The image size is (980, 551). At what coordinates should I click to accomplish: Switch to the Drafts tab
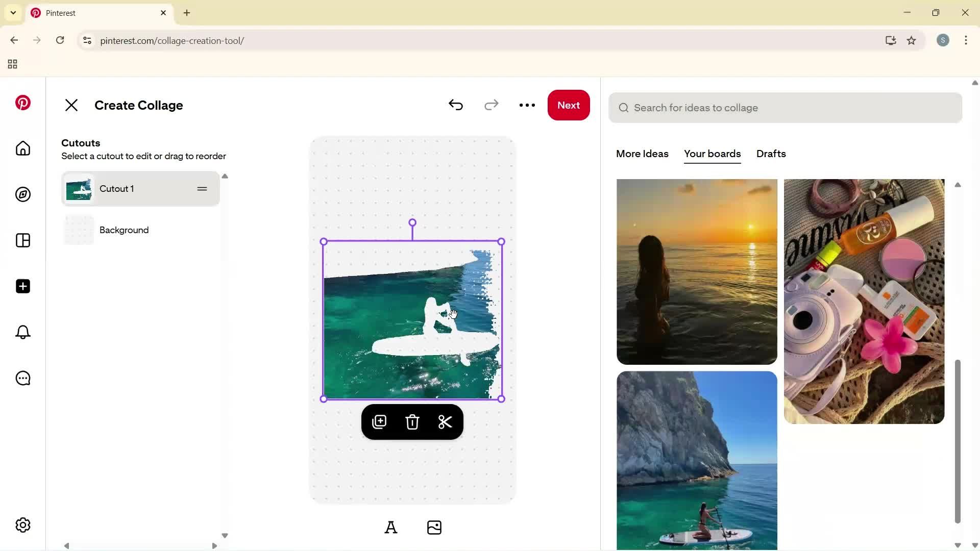pos(771,154)
